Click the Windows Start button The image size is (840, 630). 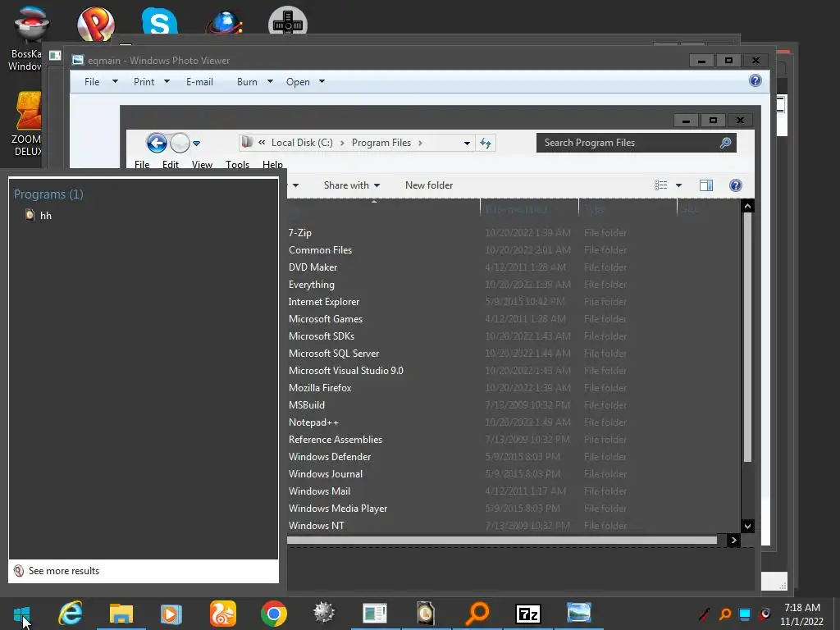point(22,614)
